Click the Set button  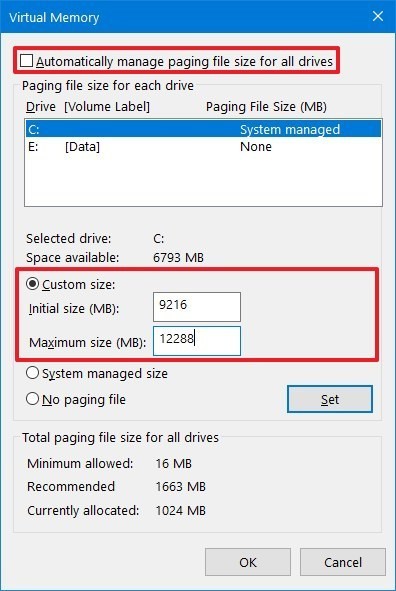330,399
